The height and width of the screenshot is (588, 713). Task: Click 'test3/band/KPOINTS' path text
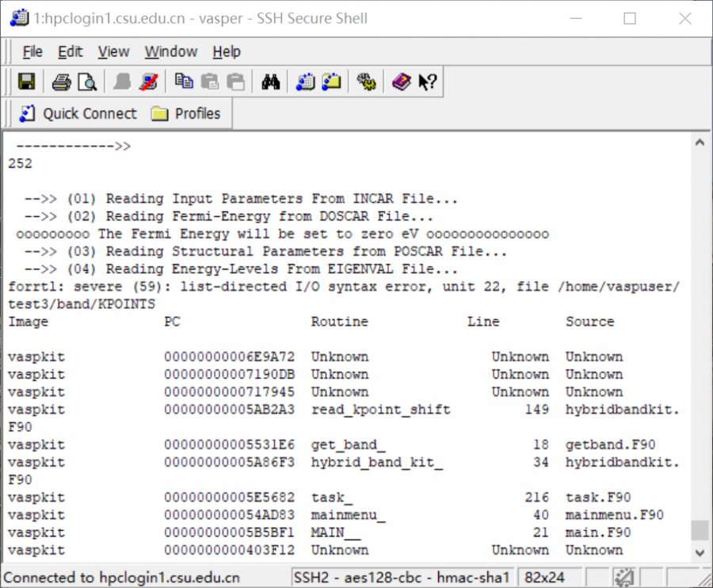point(82,304)
